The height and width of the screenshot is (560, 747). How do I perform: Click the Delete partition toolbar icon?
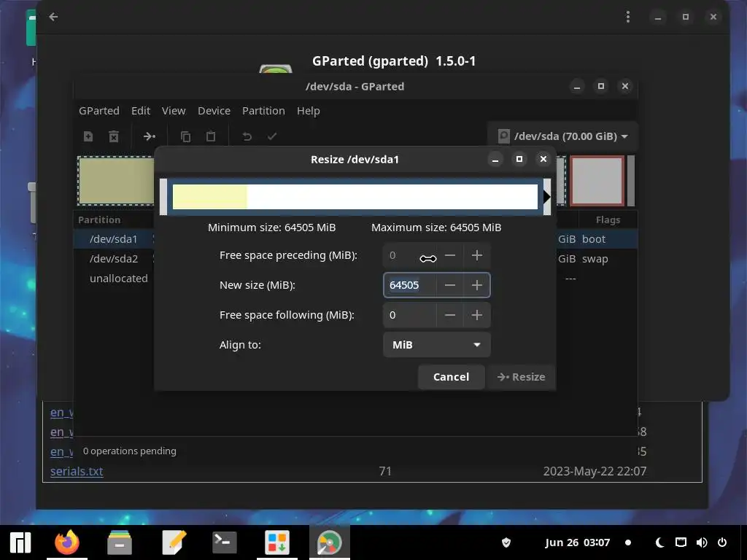(x=113, y=136)
